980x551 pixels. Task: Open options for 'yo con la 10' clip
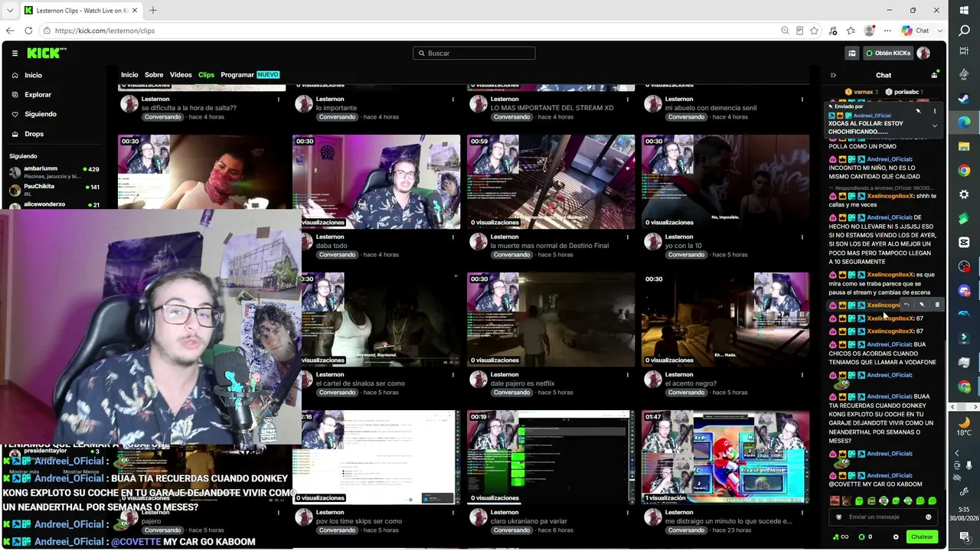click(802, 237)
